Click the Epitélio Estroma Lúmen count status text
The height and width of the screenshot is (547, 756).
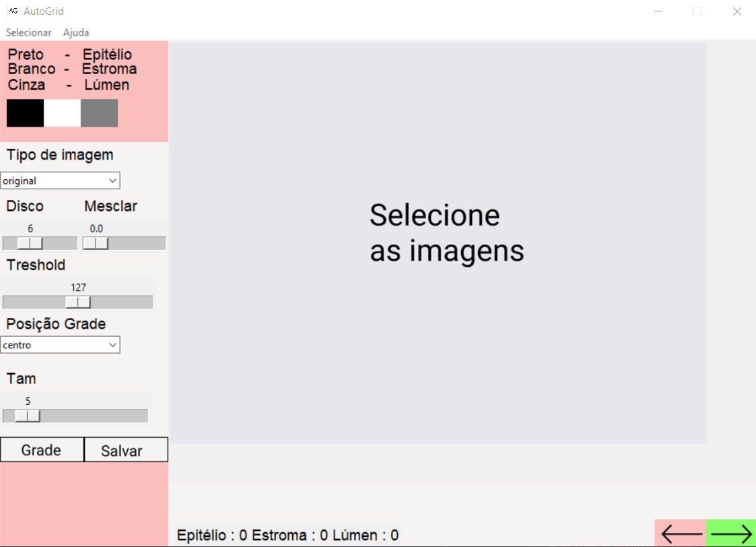[287, 536]
